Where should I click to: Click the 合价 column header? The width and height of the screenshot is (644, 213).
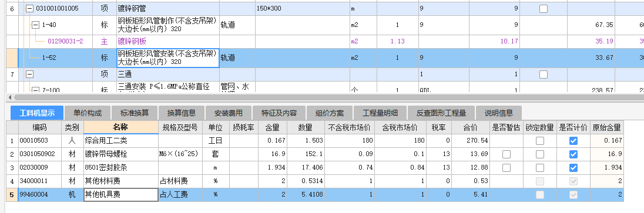[471, 127]
